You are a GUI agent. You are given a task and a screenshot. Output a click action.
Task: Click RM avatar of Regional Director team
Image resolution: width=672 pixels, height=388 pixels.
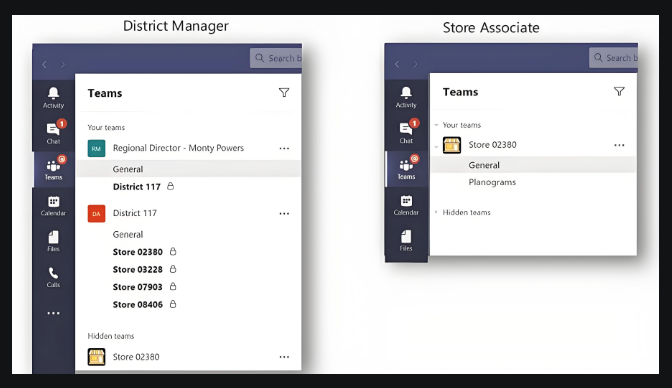[x=96, y=149]
